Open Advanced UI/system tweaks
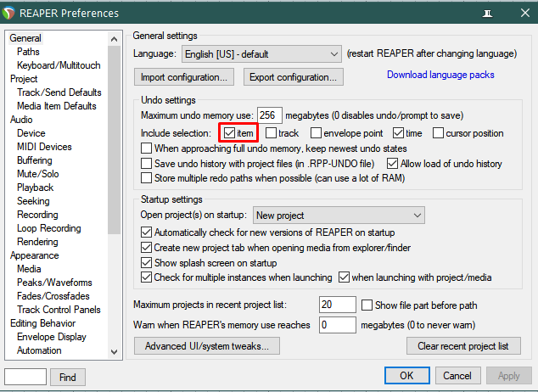Screen dimensions: 538x392 click(x=207, y=345)
